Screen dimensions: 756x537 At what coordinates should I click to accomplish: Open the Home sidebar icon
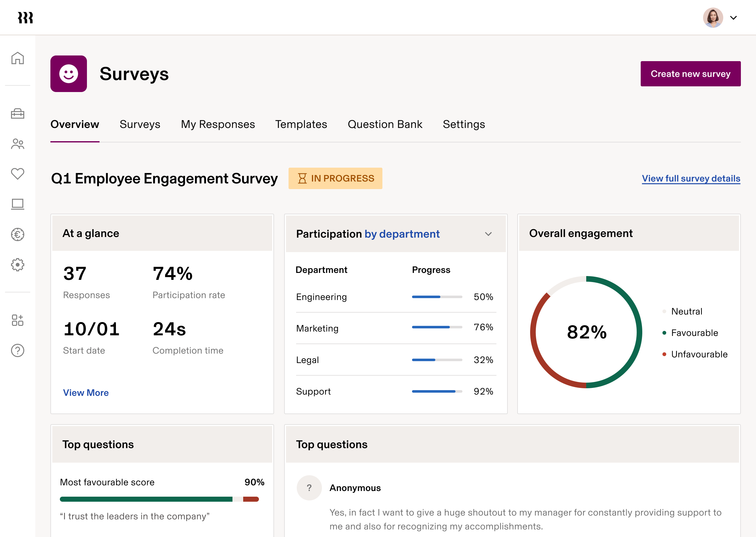[18, 58]
